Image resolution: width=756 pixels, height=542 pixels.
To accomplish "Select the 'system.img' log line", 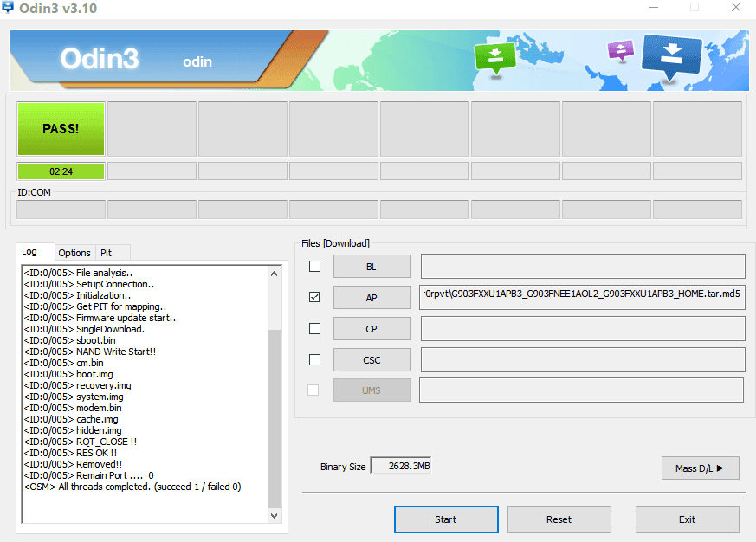I will (74, 397).
